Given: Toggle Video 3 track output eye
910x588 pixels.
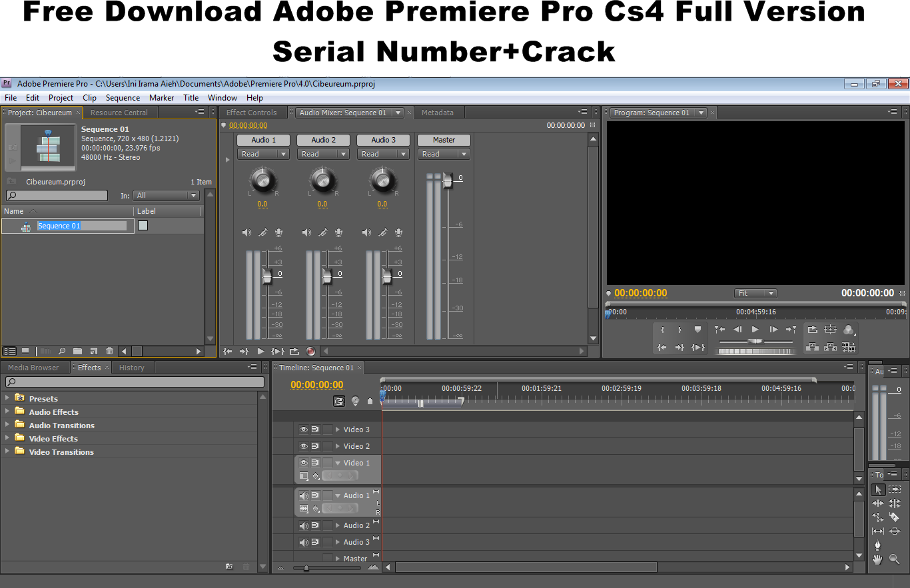Looking at the screenshot, I should (304, 430).
